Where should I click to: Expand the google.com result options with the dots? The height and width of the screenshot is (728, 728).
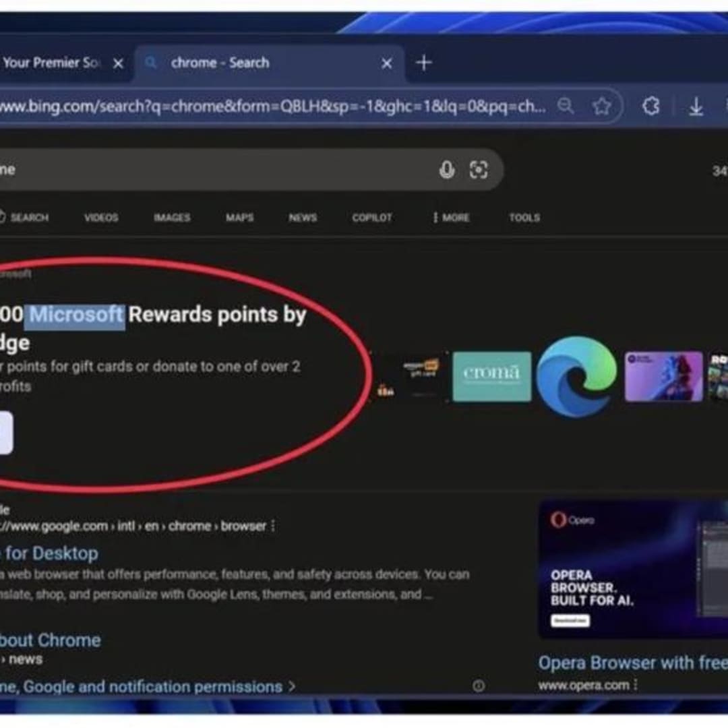[272, 526]
